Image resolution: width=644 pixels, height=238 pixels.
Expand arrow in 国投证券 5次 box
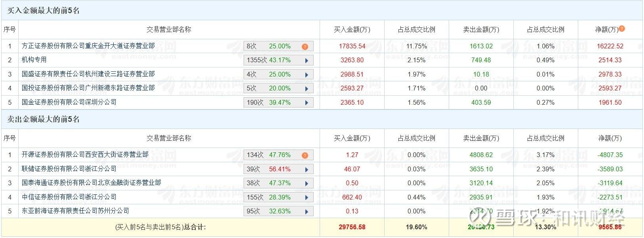pos(307,89)
